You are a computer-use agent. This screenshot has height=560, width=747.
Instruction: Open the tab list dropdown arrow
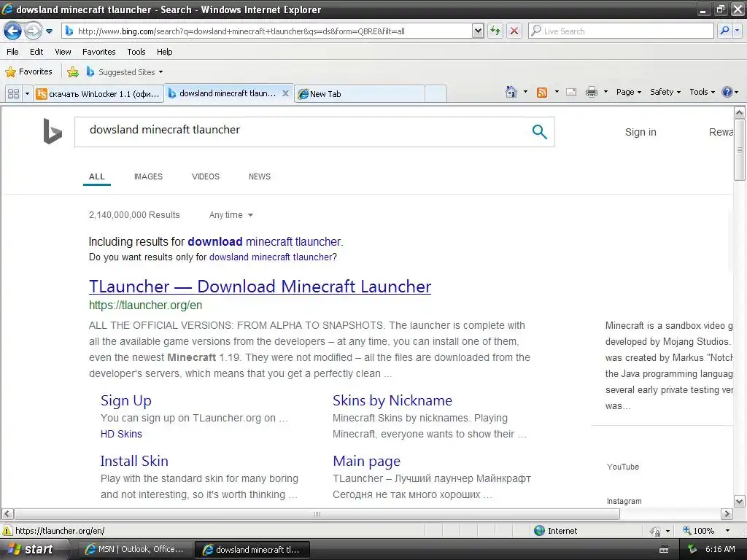[27, 94]
